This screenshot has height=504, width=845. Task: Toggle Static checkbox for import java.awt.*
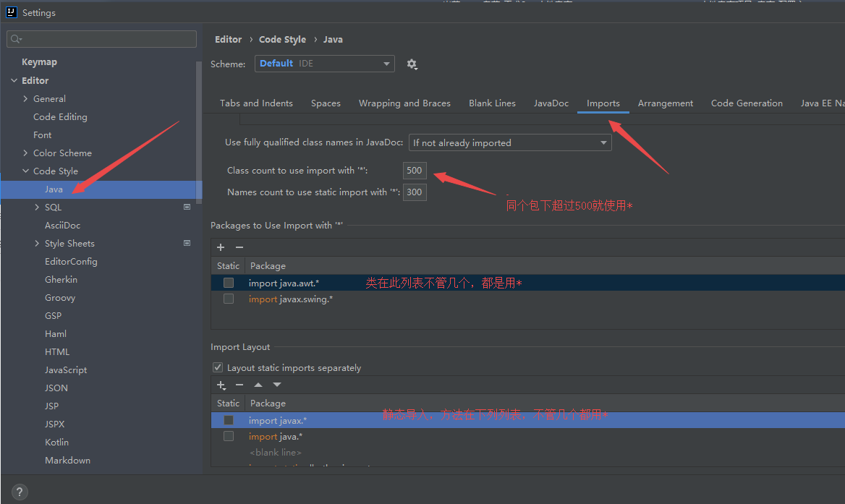[229, 283]
